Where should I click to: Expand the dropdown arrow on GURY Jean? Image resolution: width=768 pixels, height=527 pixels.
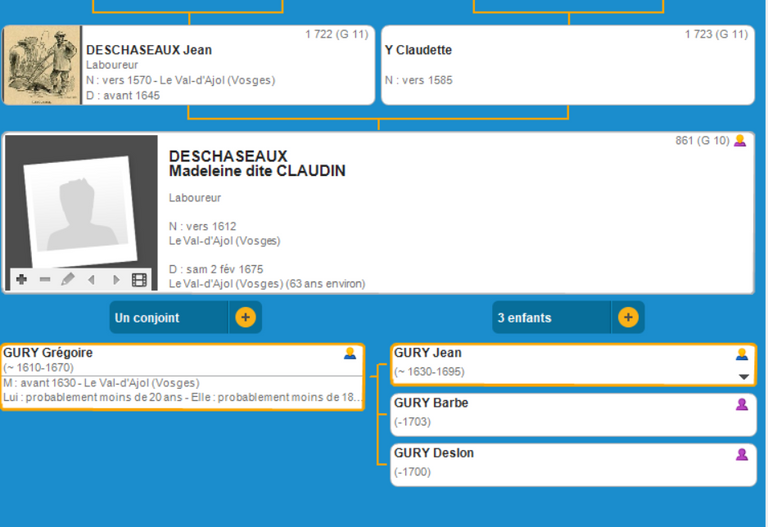pos(743,377)
